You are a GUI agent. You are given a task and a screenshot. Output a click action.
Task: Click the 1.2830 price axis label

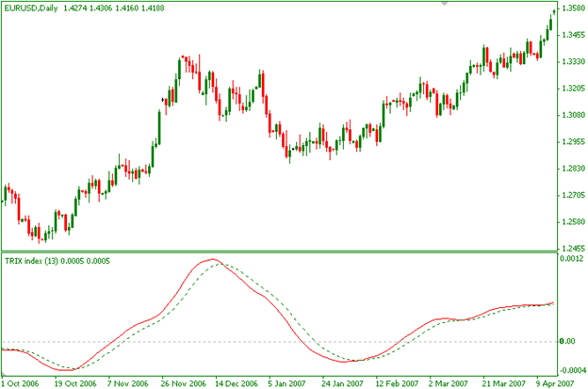570,169
